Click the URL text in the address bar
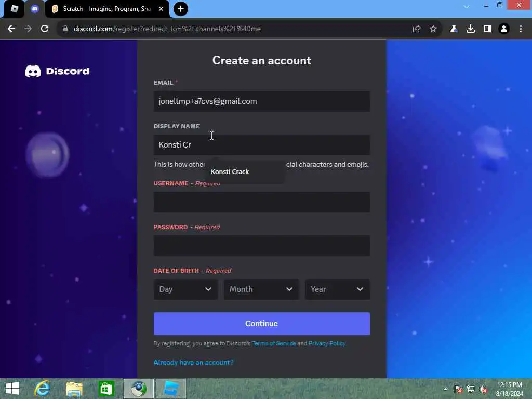 coord(167,29)
